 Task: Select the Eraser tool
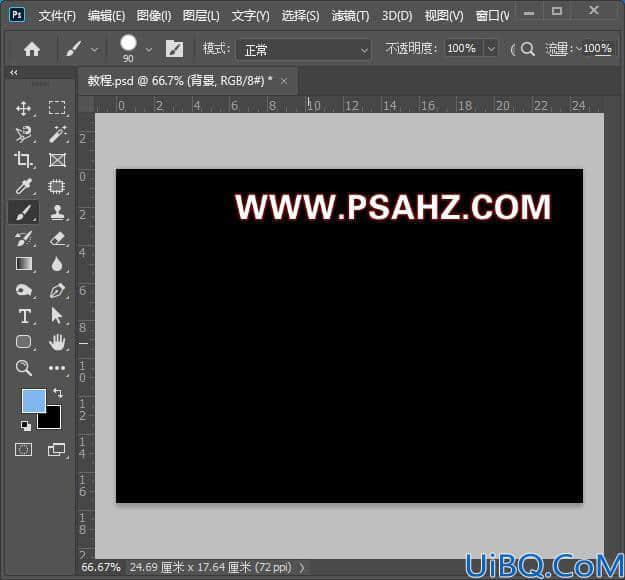pyautogui.click(x=57, y=238)
